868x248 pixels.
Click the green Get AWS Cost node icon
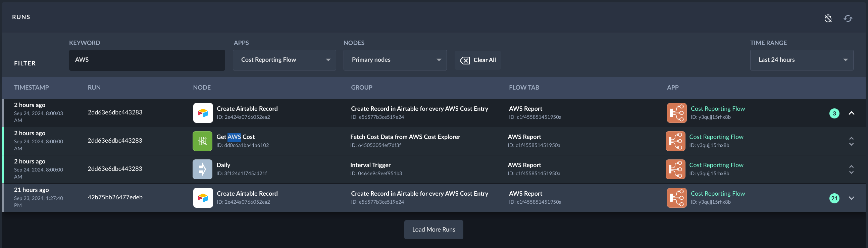(202, 141)
